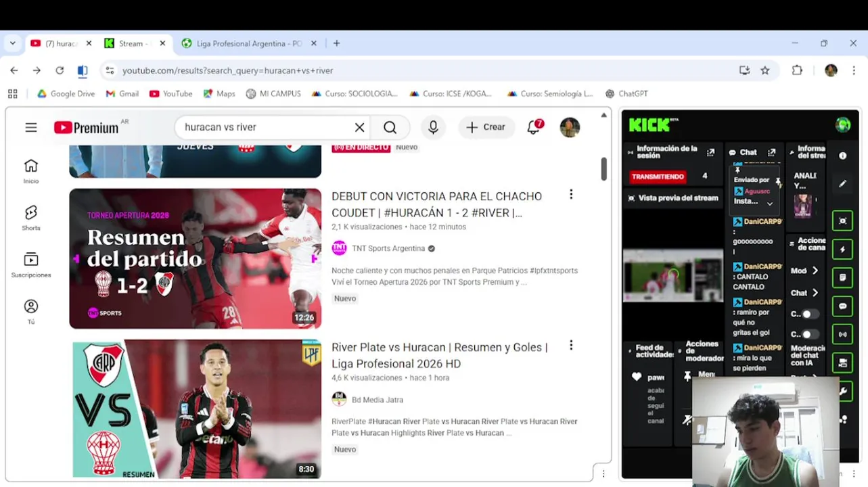Viewport: 868px width, 487px height.
Task: Switch to the huracan YouTube tab
Action: click(x=61, y=43)
